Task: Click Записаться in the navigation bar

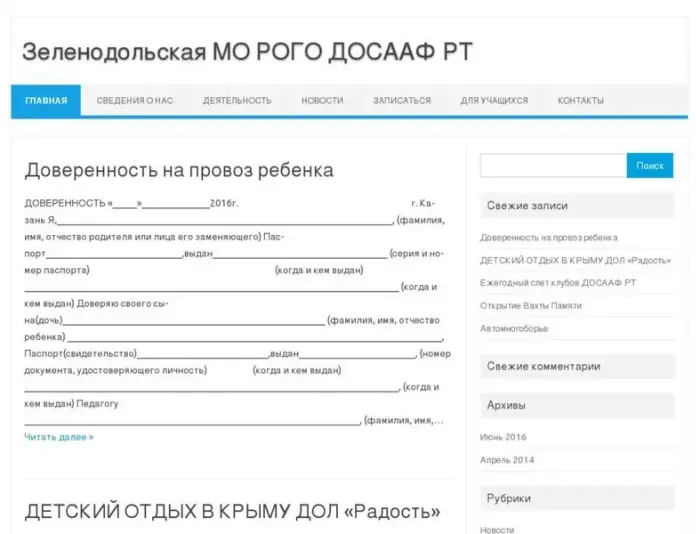Action: 402,101
